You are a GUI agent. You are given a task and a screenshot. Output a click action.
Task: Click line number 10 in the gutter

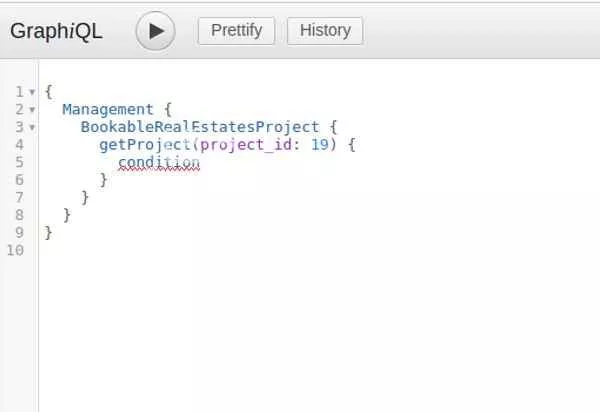click(x=15, y=250)
